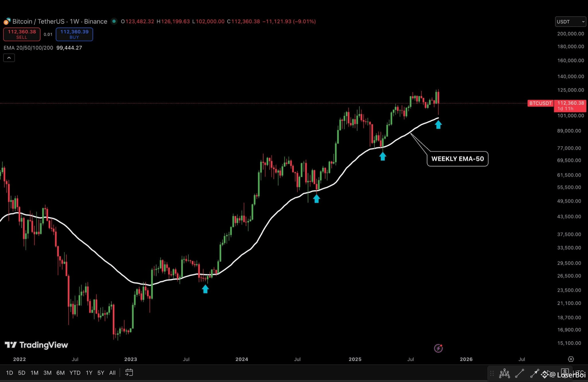Click the spread value 0.01
This screenshot has height=382, width=588.
tap(48, 34)
